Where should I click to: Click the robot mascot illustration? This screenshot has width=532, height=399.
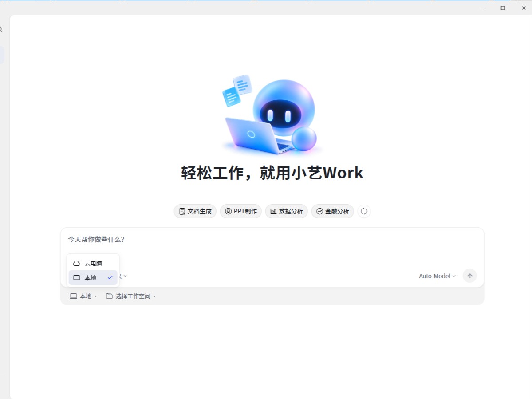(270, 115)
